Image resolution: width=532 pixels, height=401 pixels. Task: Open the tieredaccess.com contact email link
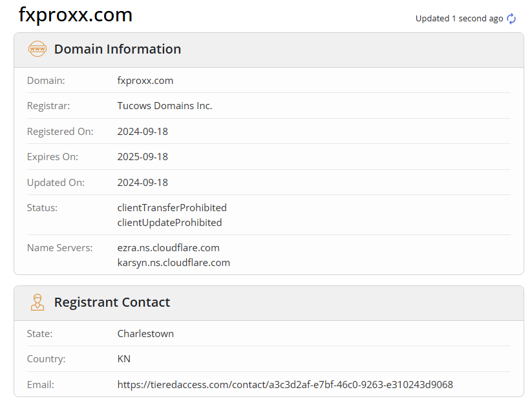[x=284, y=384]
